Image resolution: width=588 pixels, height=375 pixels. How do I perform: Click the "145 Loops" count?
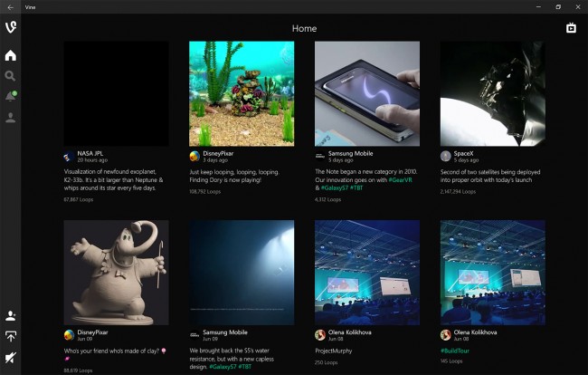tap(451, 361)
